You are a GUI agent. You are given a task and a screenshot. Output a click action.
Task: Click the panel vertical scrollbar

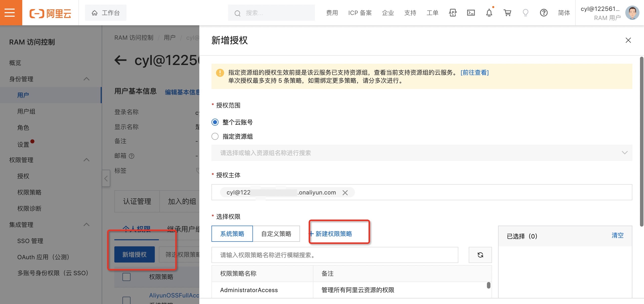pos(642,142)
